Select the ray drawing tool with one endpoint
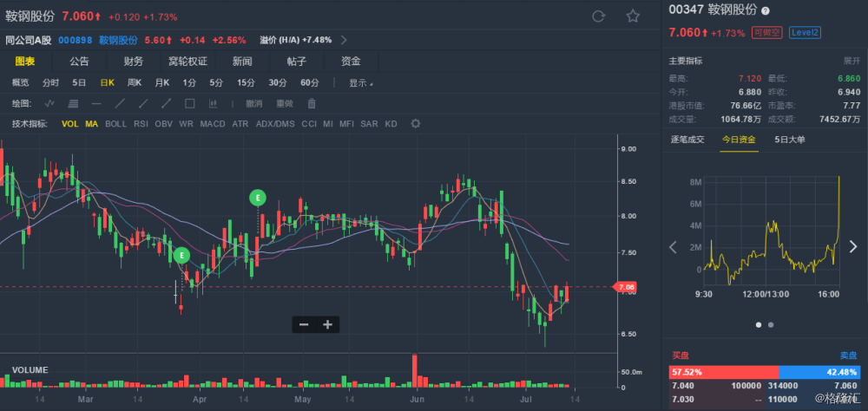868x411 pixels. (x=143, y=103)
